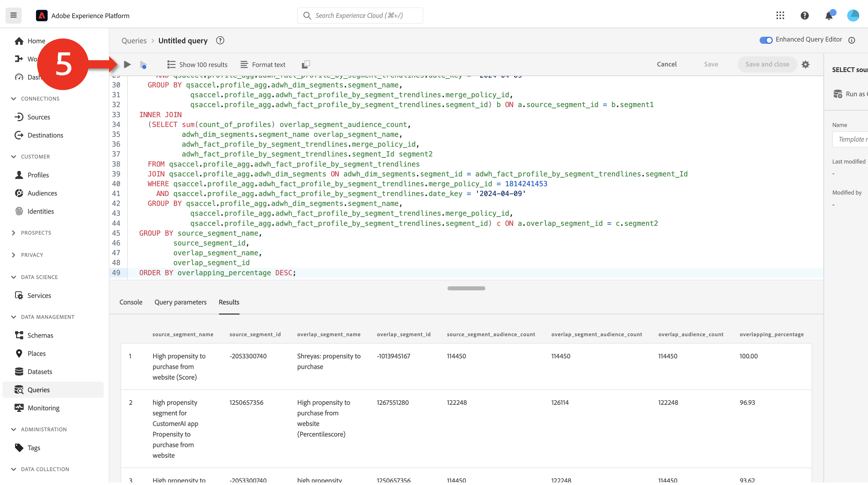The image size is (868, 485).
Task: Click the Template name input field
Action: [852, 139]
